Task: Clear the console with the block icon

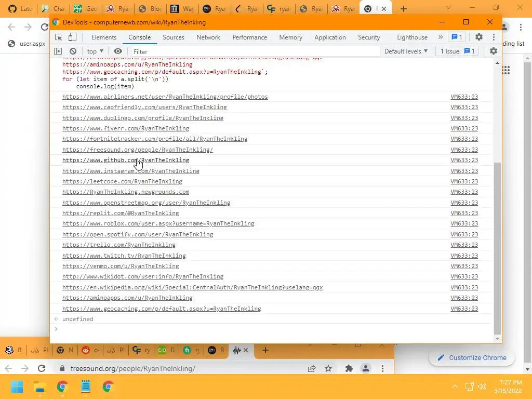Action: click(73, 51)
